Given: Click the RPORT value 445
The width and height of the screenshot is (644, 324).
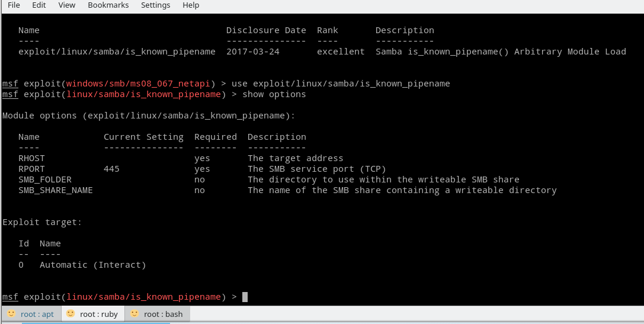Looking at the screenshot, I should click(111, 169).
